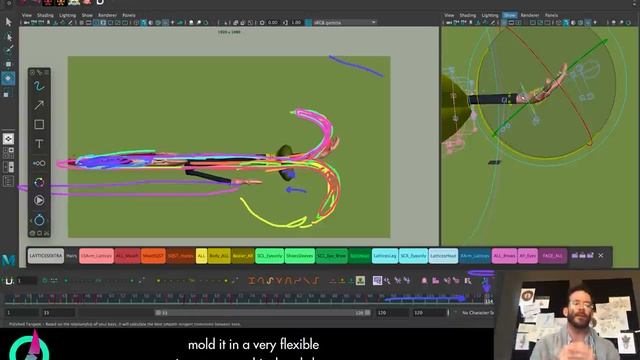Viewport: 640px width, 360px height.
Task: Click the purple FACE_ALL button
Action: pyautogui.click(x=553, y=256)
